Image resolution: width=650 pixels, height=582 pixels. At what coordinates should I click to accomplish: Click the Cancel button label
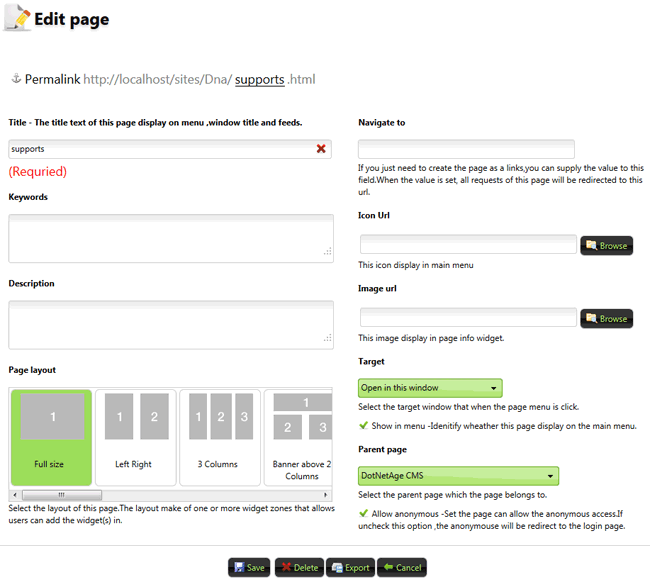(408, 568)
